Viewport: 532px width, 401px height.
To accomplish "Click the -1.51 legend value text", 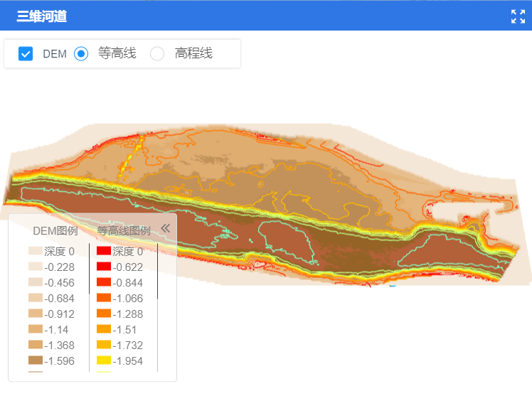I will (124, 329).
